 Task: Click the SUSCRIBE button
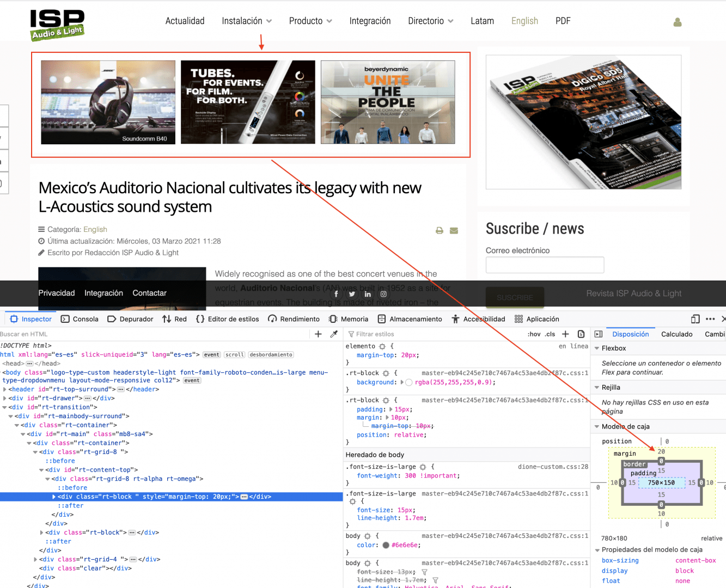[x=515, y=297]
